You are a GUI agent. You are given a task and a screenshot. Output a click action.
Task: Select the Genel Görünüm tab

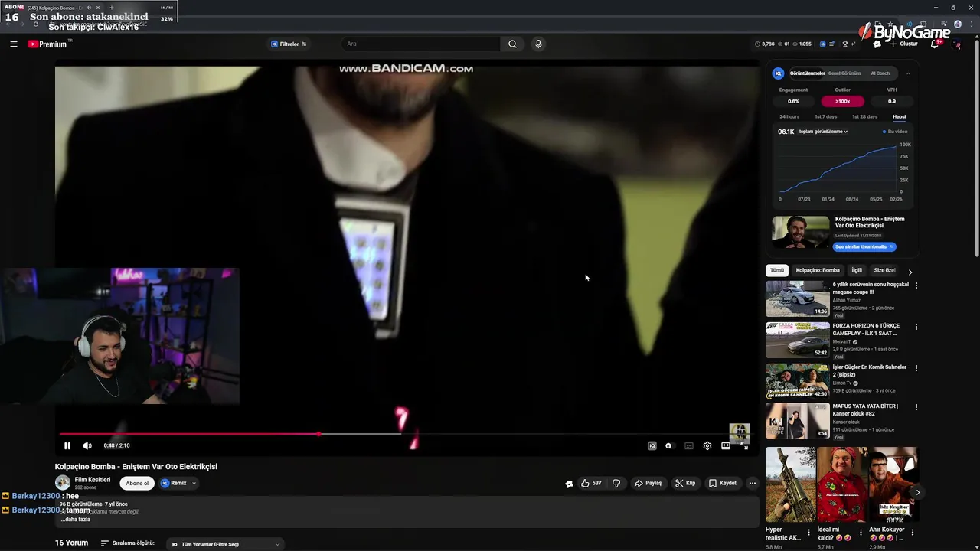(x=844, y=73)
